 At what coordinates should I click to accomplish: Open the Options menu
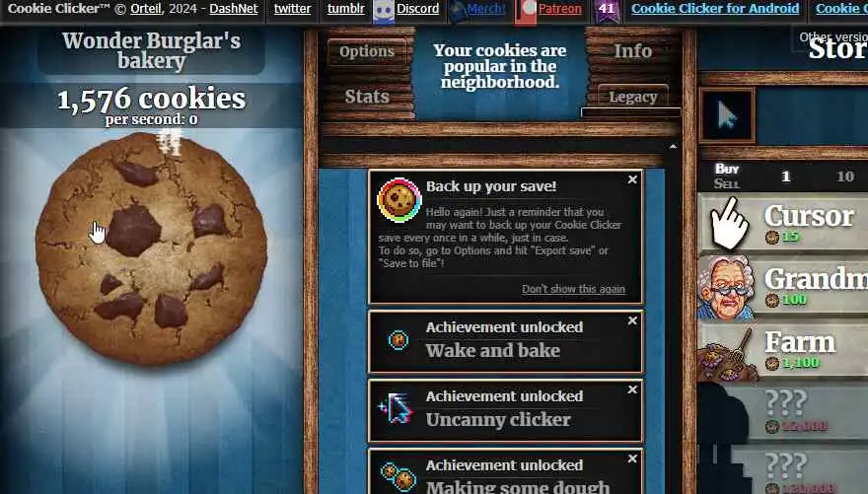pyautogui.click(x=367, y=52)
